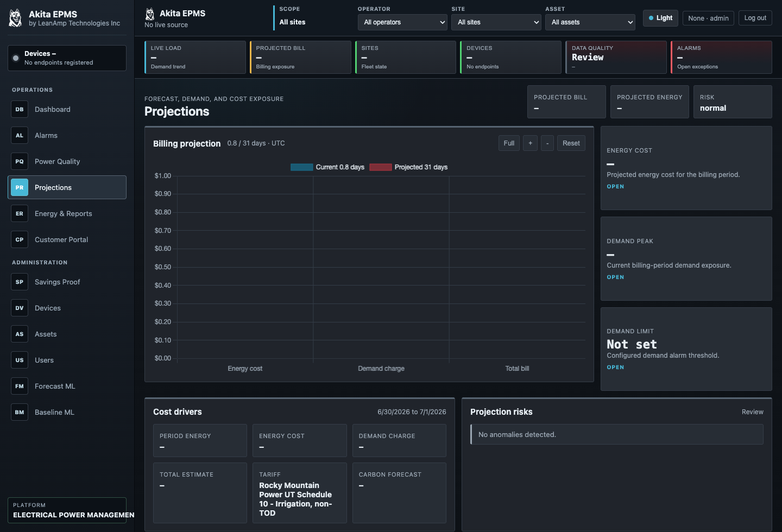Viewport: 782px width, 532px height.
Task: Open Dashboard from the sidebar
Action: click(x=67, y=109)
